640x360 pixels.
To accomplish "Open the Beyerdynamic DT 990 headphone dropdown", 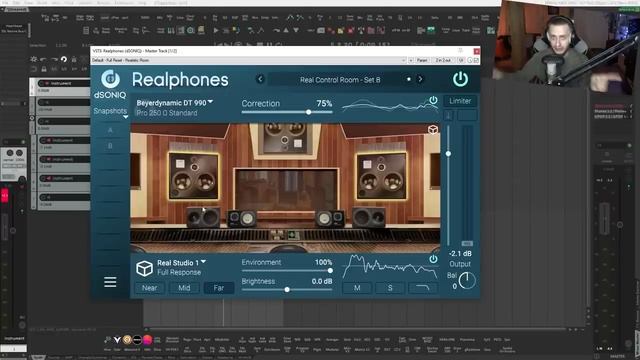I will 175,102.
